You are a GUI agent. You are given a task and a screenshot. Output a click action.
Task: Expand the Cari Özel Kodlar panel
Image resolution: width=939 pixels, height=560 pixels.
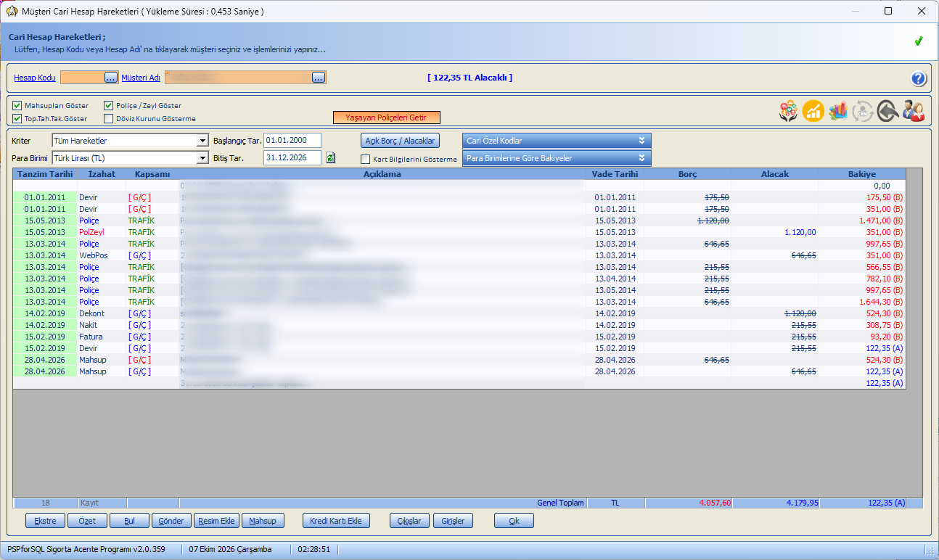pyautogui.click(x=557, y=141)
